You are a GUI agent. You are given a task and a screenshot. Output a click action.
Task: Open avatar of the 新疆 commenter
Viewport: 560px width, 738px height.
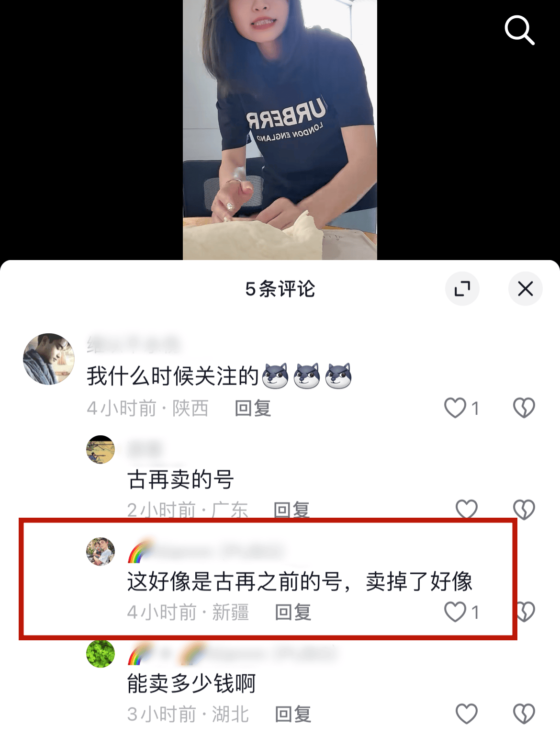click(101, 551)
